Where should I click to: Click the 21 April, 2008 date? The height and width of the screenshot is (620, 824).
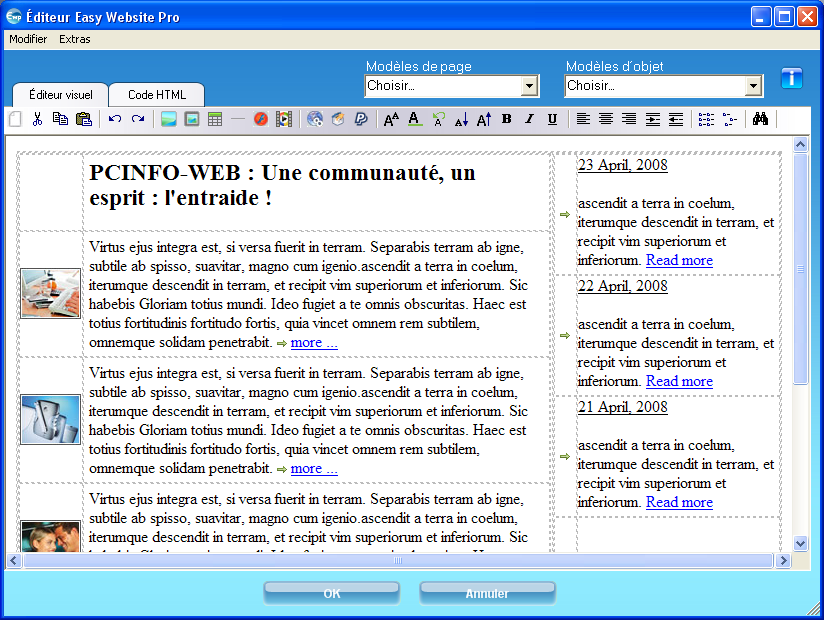coord(623,407)
